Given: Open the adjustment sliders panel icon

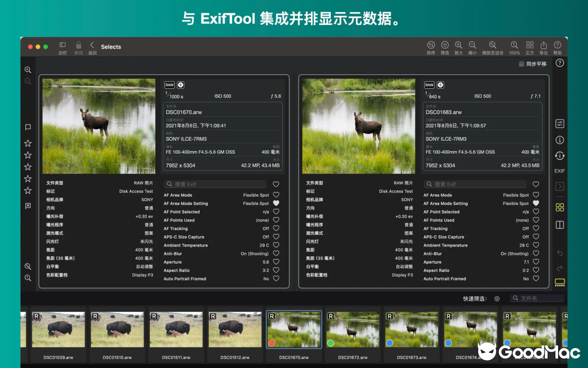Looking at the screenshot, I should (x=560, y=124).
